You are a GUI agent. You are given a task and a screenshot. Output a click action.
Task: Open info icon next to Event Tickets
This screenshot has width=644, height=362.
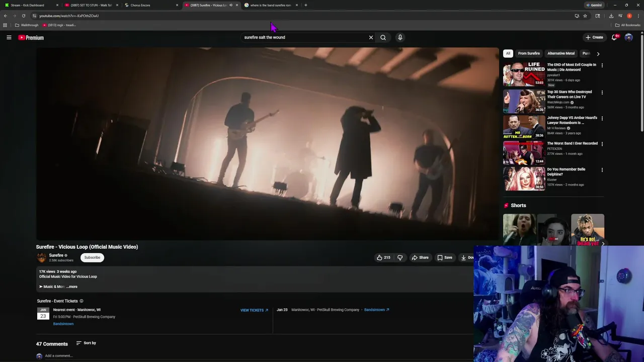tap(82, 301)
